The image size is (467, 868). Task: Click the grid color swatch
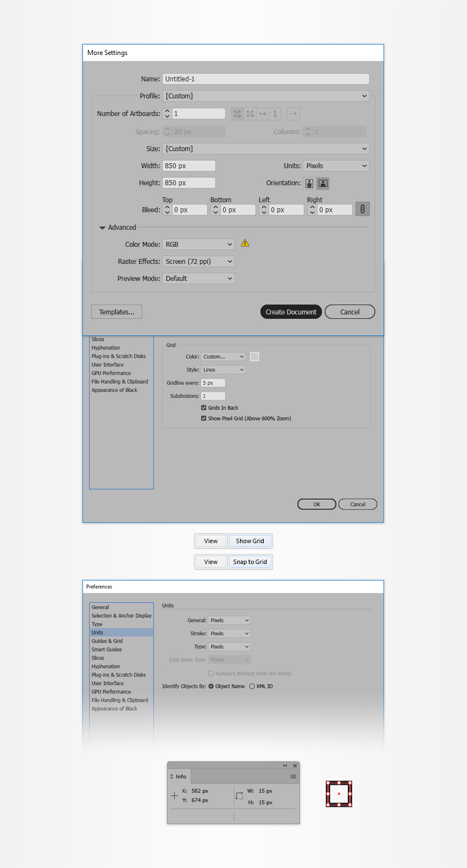click(x=254, y=357)
